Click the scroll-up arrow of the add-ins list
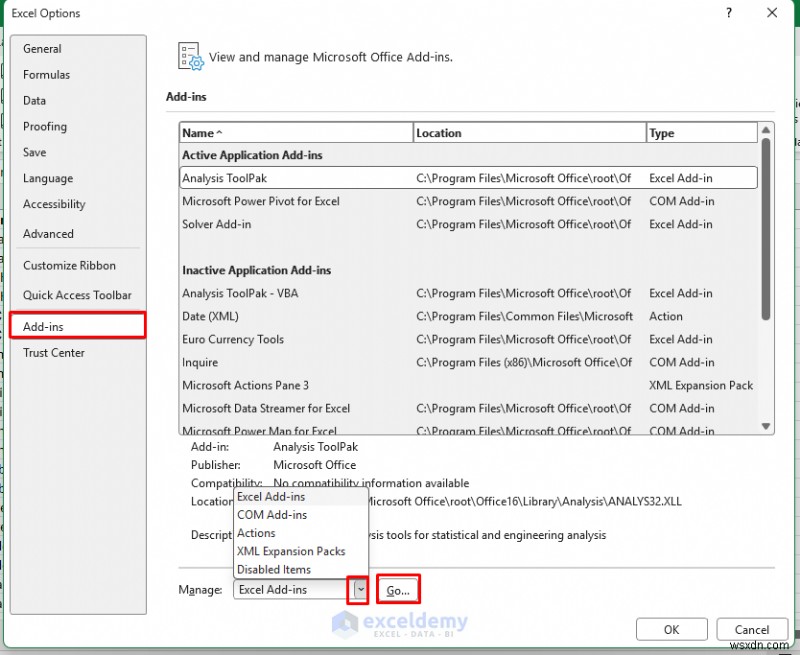Viewport: 800px width, 655px height. 765,131
